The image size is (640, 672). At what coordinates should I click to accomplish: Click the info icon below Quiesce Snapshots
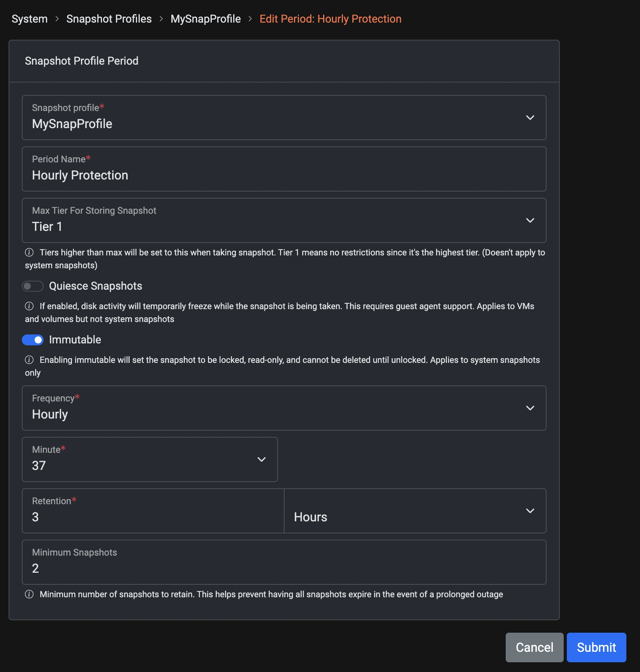30,306
